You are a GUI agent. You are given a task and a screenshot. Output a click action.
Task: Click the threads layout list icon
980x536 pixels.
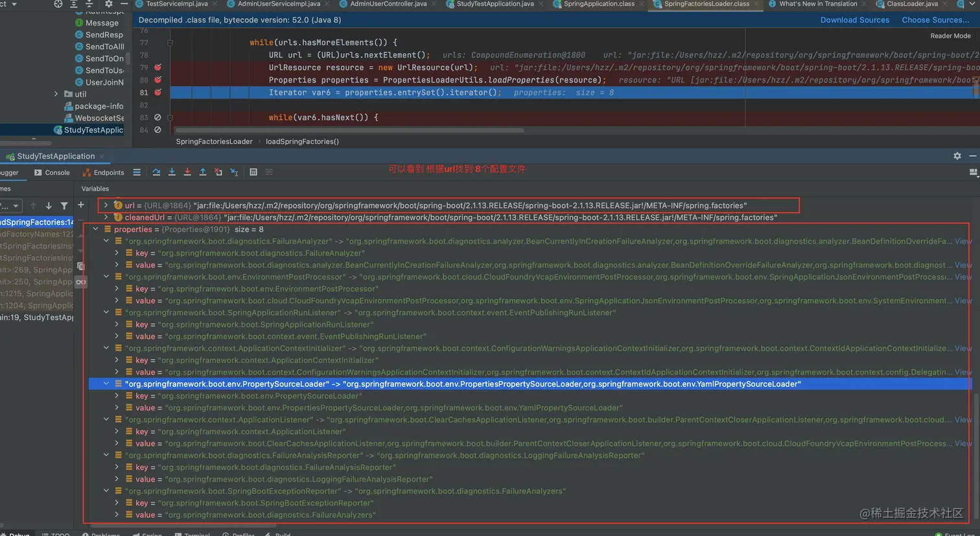pyautogui.click(x=137, y=172)
